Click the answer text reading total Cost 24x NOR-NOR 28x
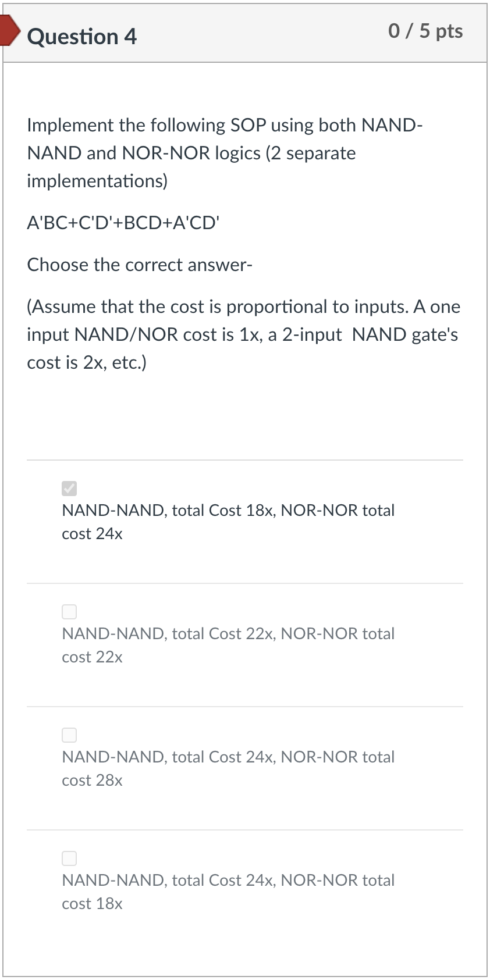Image resolution: width=490 pixels, height=980 pixels. [228, 757]
